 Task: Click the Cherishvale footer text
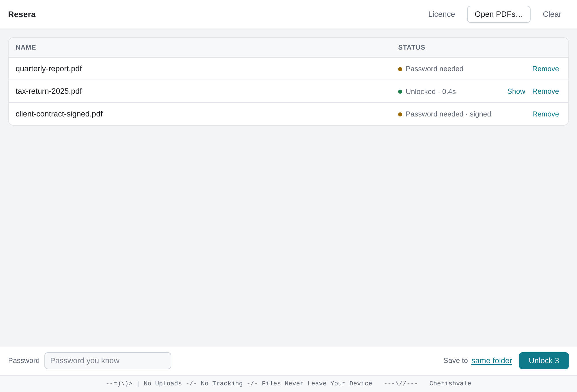tap(450, 383)
